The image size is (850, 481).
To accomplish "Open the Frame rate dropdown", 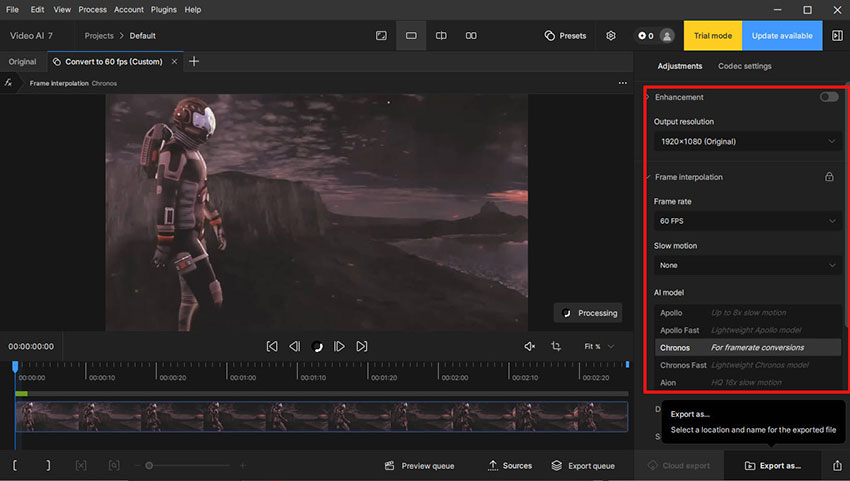I will click(746, 221).
